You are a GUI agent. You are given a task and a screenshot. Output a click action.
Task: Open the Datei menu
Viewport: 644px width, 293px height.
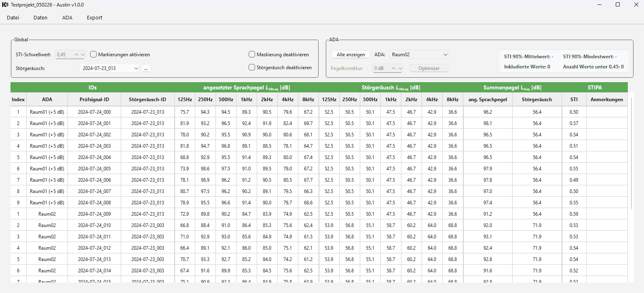tap(13, 18)
